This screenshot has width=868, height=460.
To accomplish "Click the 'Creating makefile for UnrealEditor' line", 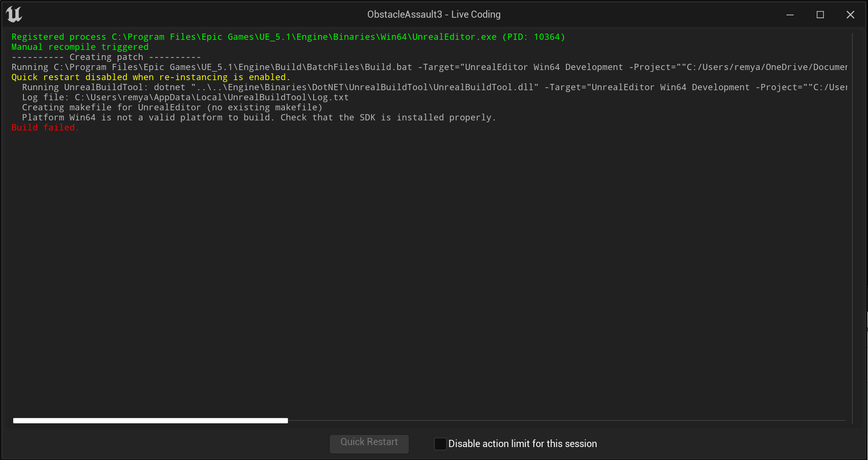I will point(172,107).
